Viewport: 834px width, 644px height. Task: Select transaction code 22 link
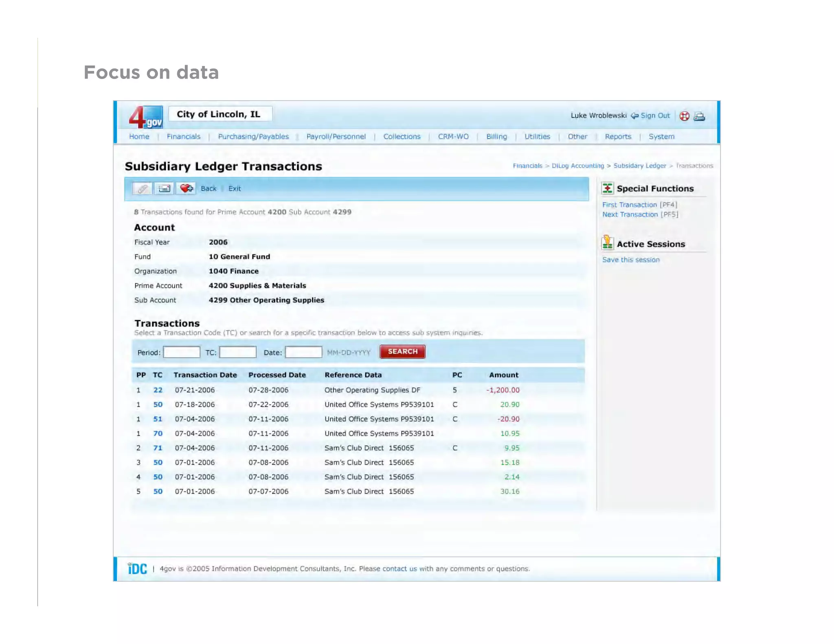[x=158, y=390]
